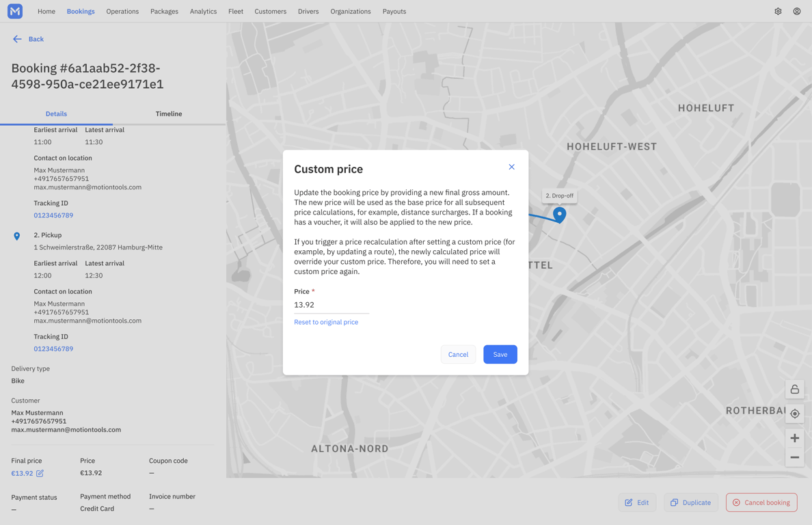Open Fleet navigation item
812x525 pixels.
(x=236, y=12)
